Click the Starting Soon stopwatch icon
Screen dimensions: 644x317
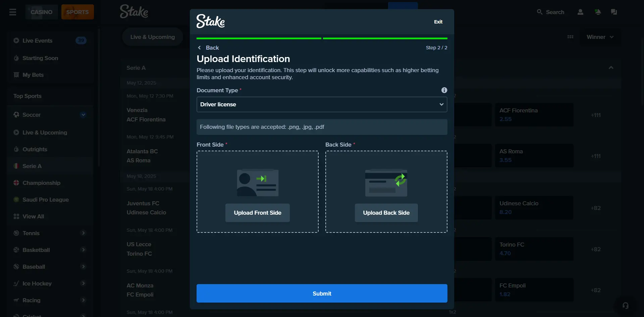tap(16, 58)
